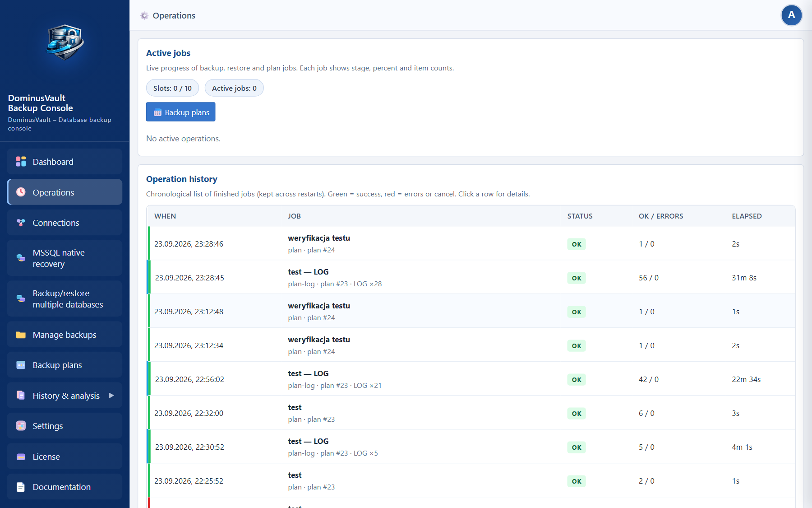Click the Slots: 0 / 10 pill
Viewport: 812px width, 508px height.
172,88
